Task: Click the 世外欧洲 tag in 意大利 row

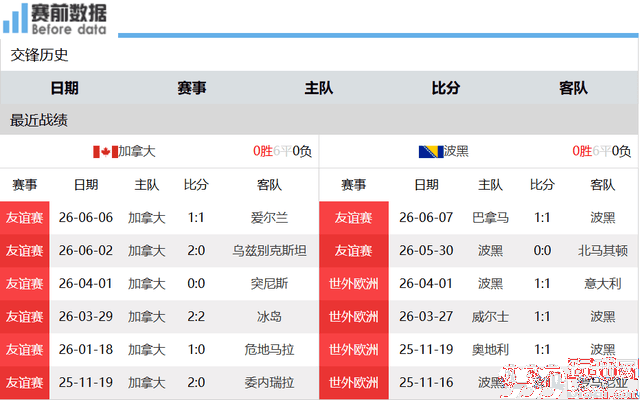Action: tap(354, 284)
